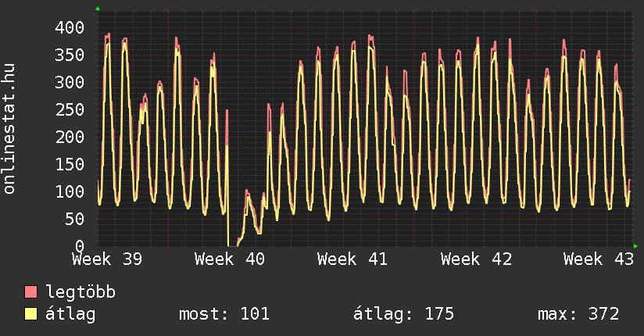Select the Week 42 axis label
This screenshot has height=336, width=644.
pyautogui.click(x=476, y=259)
